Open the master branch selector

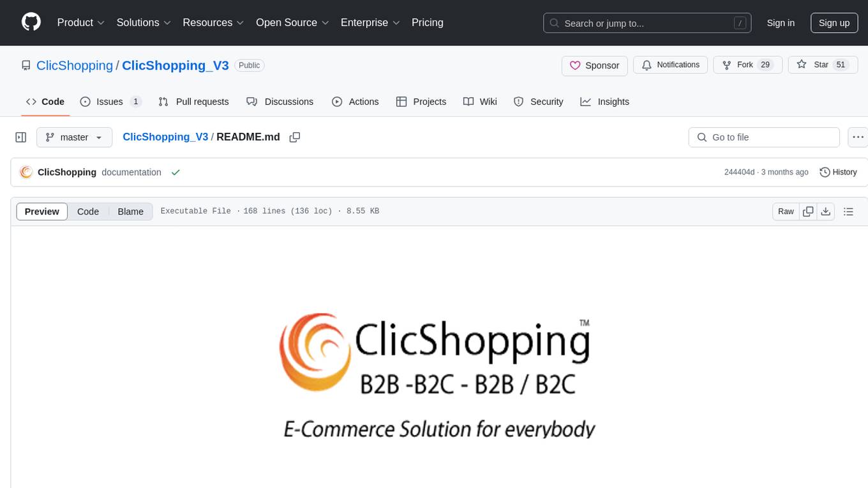tap(74, 137)
